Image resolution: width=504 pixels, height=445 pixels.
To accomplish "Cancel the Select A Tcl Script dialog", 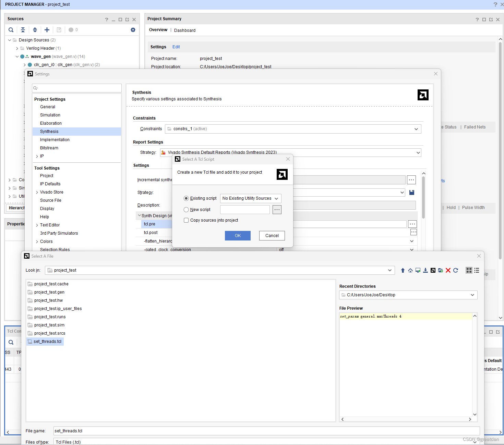I will [272, 236].
